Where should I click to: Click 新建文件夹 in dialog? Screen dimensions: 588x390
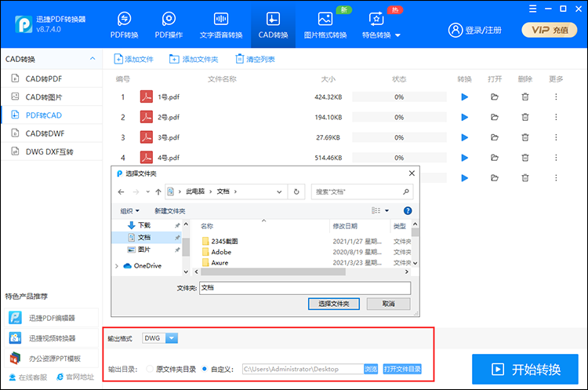click(170, 211)
